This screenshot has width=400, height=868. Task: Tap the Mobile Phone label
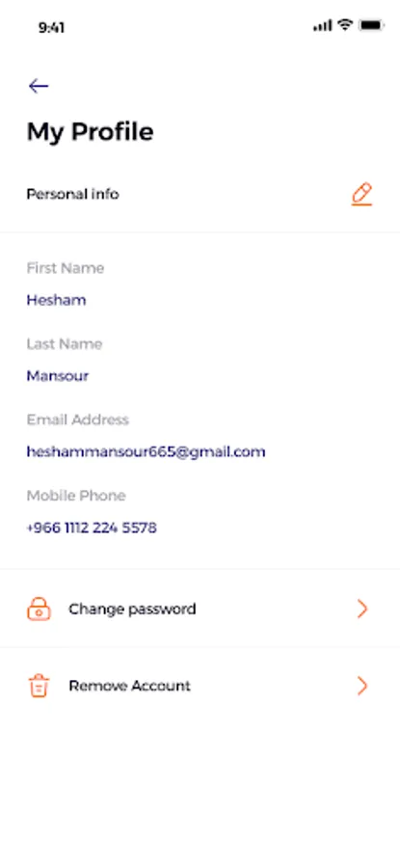pos(76,496)
